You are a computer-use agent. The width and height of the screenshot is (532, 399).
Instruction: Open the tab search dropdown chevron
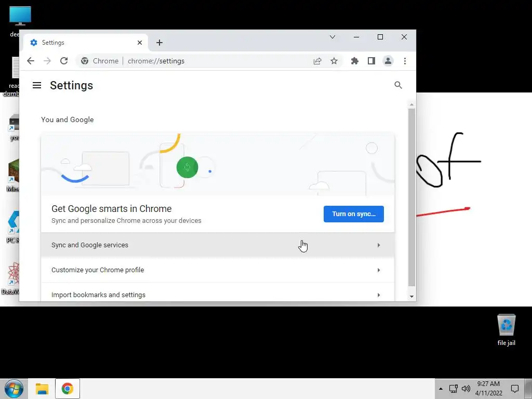click(332, 37)
